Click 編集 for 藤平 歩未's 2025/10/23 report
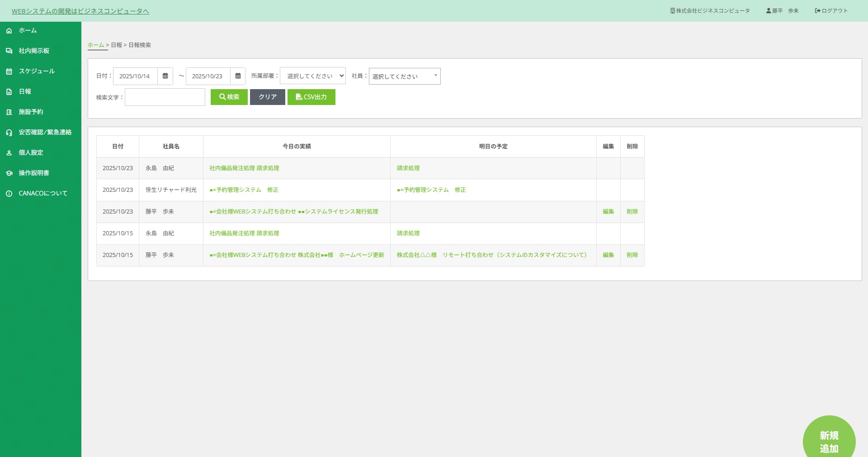868x457 pixels. 608,212
